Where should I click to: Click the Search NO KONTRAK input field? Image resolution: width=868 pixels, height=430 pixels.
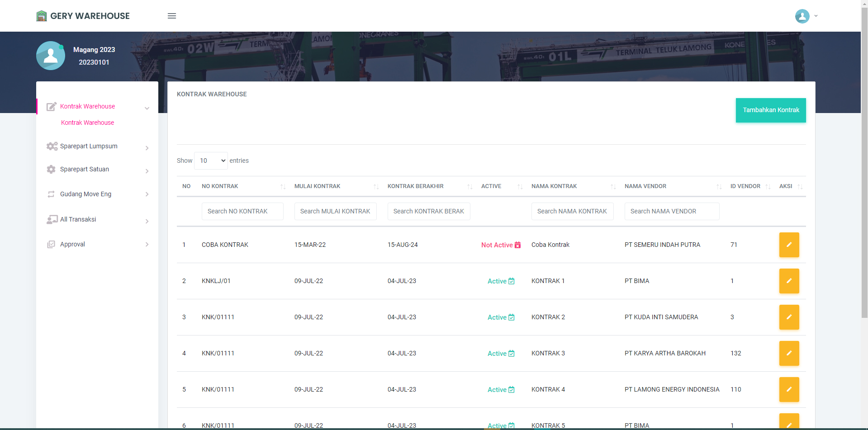click(242, 211)
